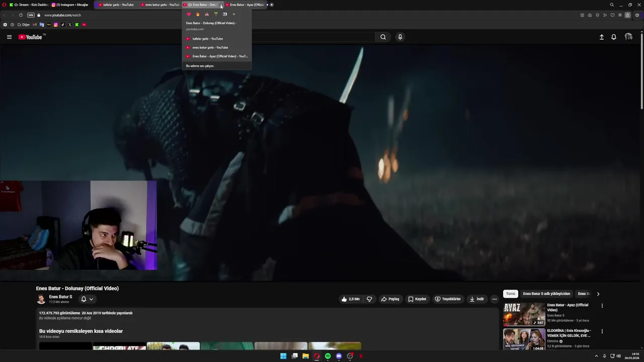Open options menu for ELDORİNA suggestion video
Image resolution: width=644 pixels, height=362 pixels.
pyautogui.click(x=602, y=331)
